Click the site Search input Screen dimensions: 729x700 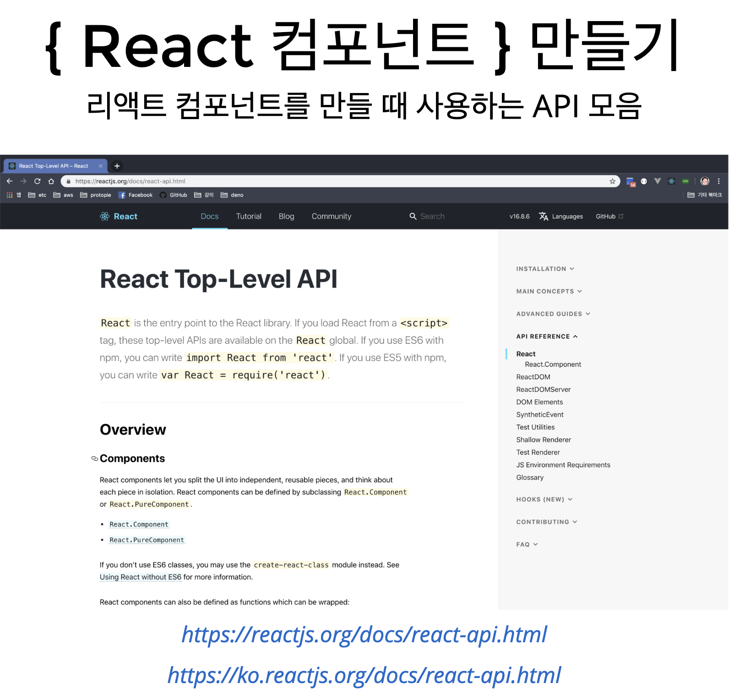432,216
